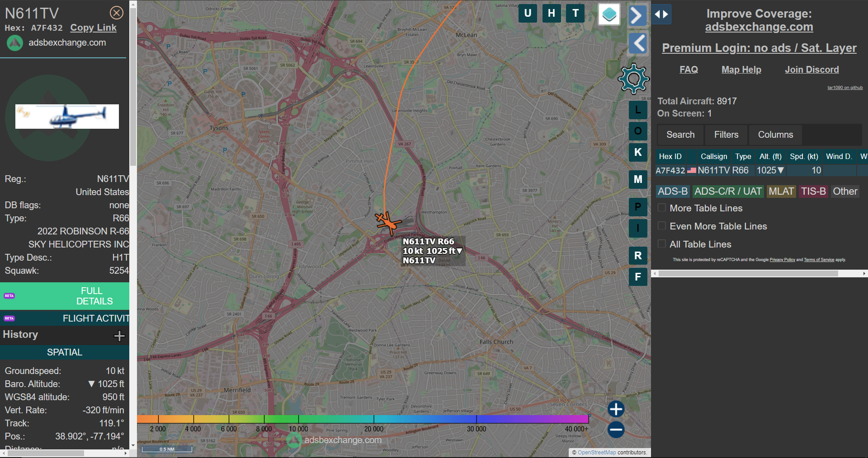Close the N611TV aircraft info panel
This screenshot has height=458, width=868.
pyautogui.click(x=117, y=13)
